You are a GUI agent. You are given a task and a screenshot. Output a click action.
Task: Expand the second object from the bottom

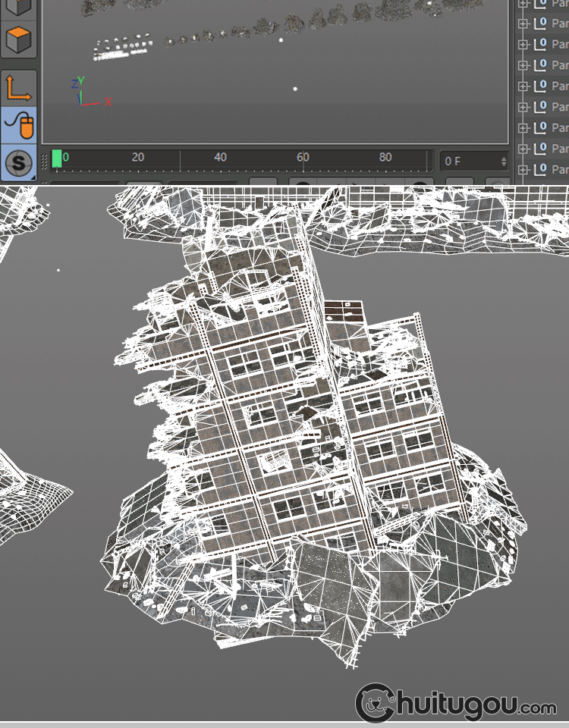(x=523, y=149)
